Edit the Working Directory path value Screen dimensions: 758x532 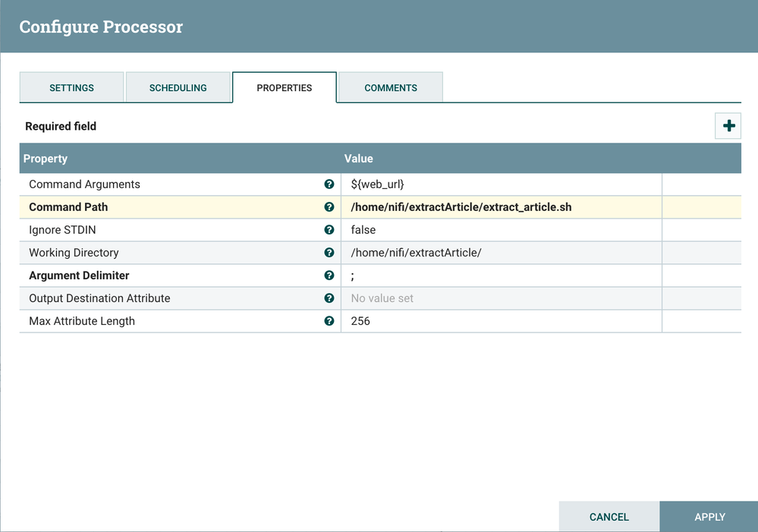(x=501, y=253)
